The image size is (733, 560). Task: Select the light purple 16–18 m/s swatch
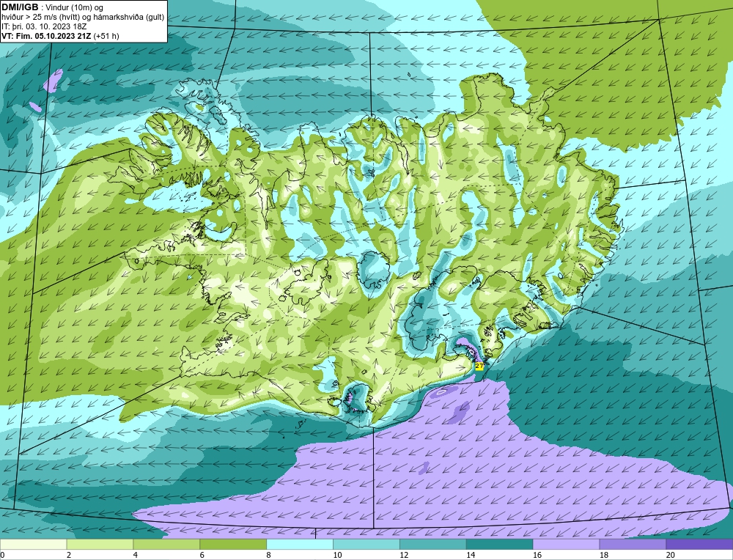[x=566, y=544]
